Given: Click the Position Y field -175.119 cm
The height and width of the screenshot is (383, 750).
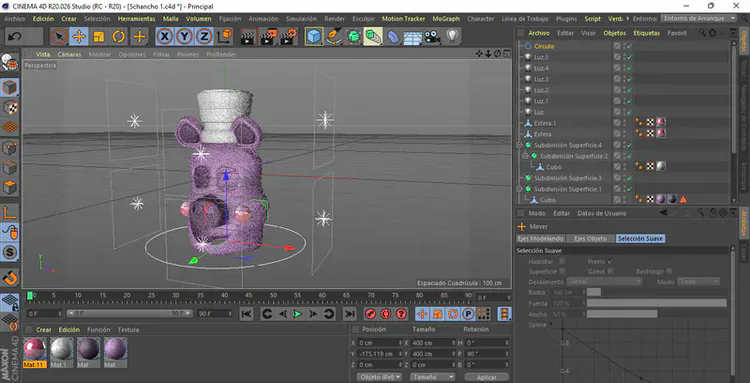Looking at the screenshot, I should click(380, 354).
